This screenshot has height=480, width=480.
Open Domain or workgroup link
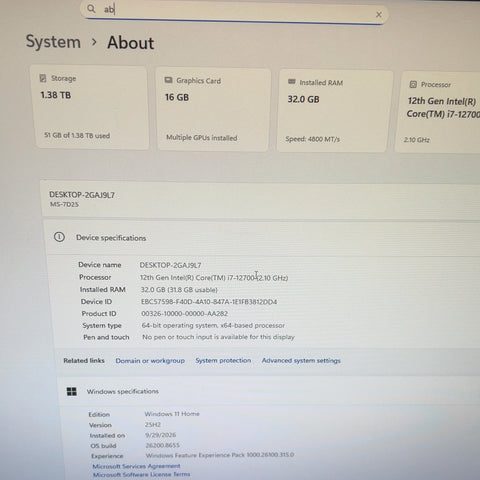coord(150,361)
